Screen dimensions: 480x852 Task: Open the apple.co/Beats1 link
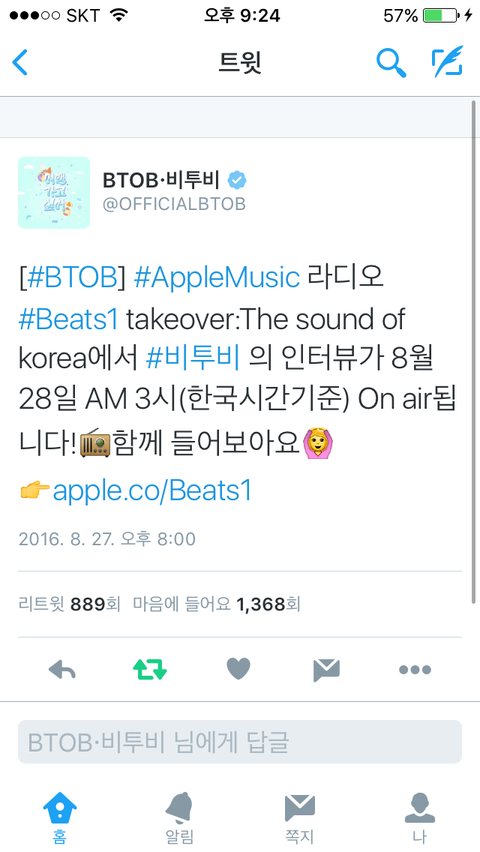152,491
